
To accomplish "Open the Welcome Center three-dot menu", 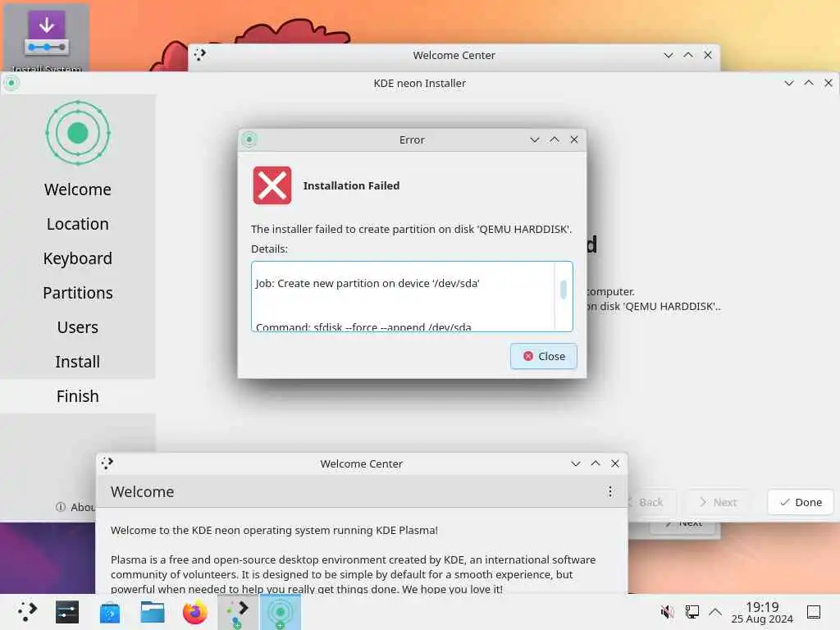I will tap(609, 492).
